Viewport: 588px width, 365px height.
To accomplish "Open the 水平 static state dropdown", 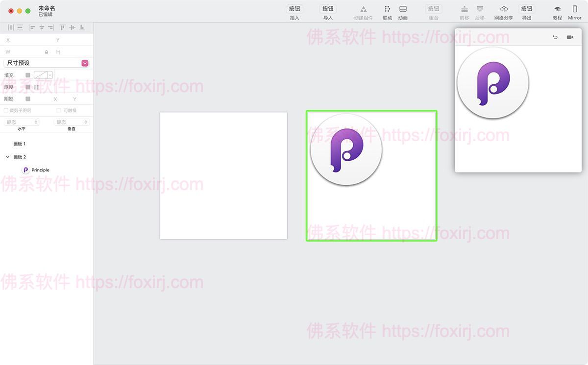I will [x=22, y=122].
